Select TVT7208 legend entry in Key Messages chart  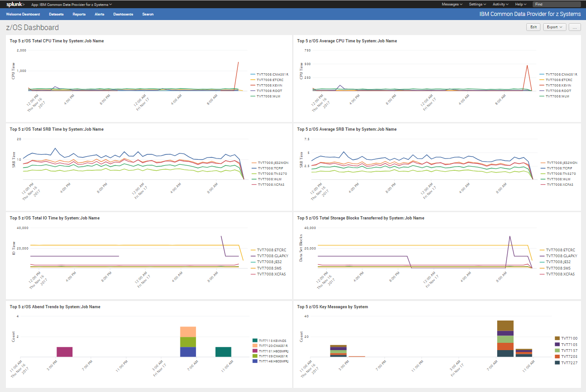tap(566, 356)
